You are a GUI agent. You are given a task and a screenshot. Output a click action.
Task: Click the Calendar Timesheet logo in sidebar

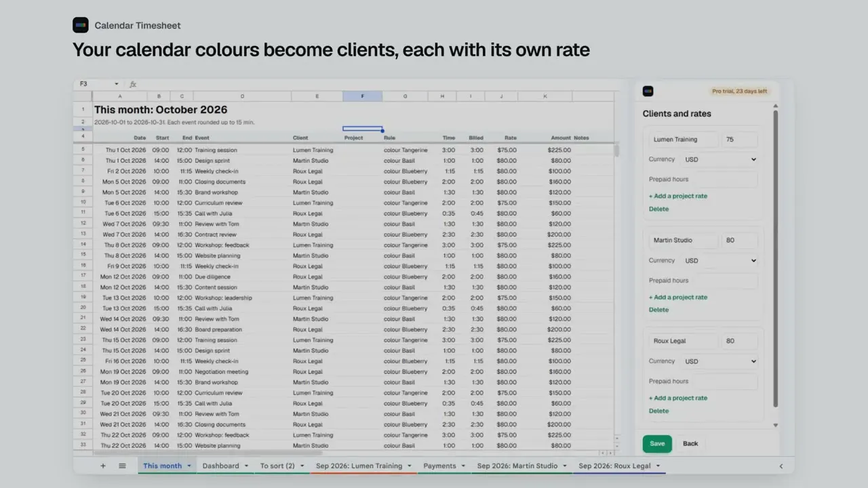(648, 91)
